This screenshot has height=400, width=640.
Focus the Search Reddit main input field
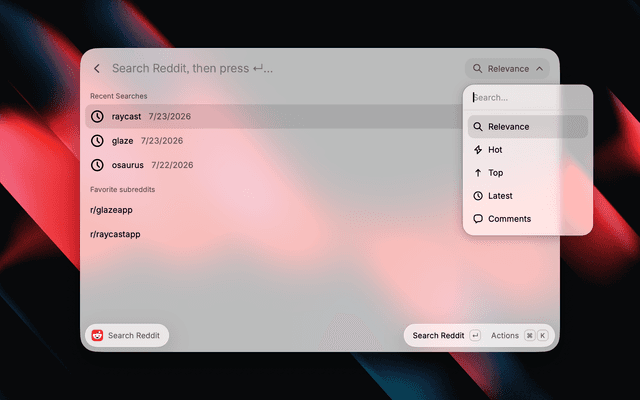point(284,69)
